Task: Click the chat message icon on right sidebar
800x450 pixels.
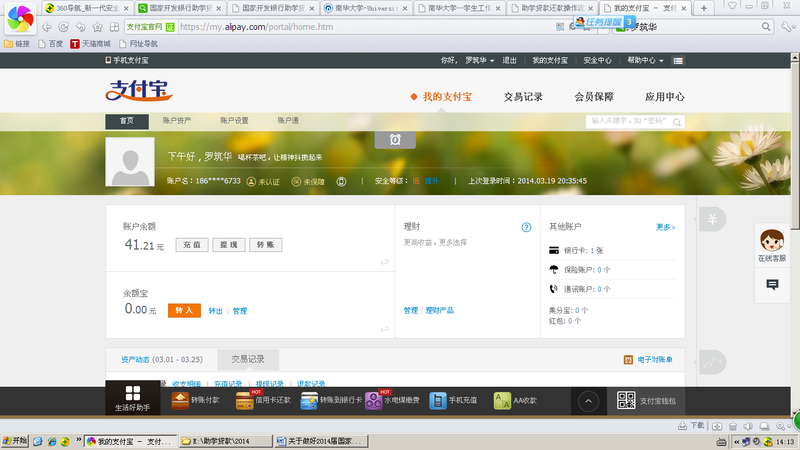Action: pyautogui.click(x=772, y=285)
